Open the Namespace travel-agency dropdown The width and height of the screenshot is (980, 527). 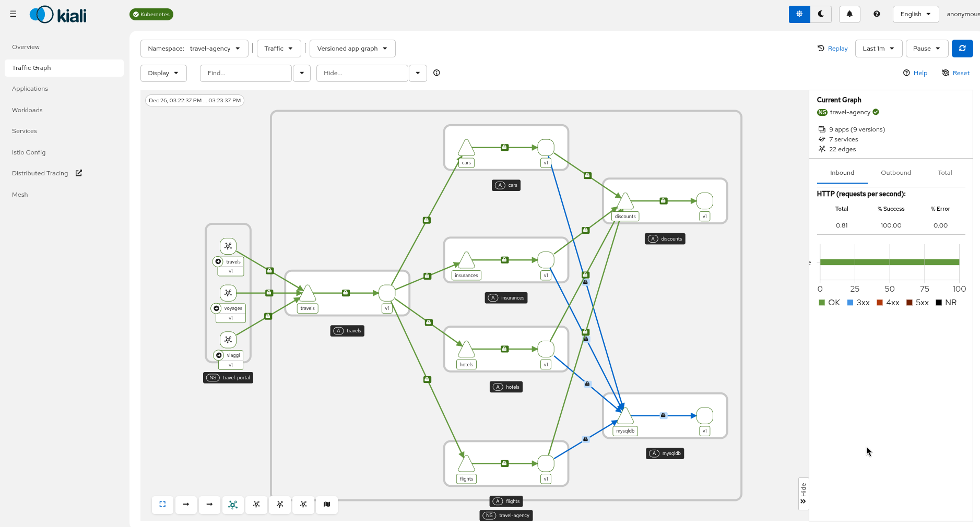(x=194, y=48)
